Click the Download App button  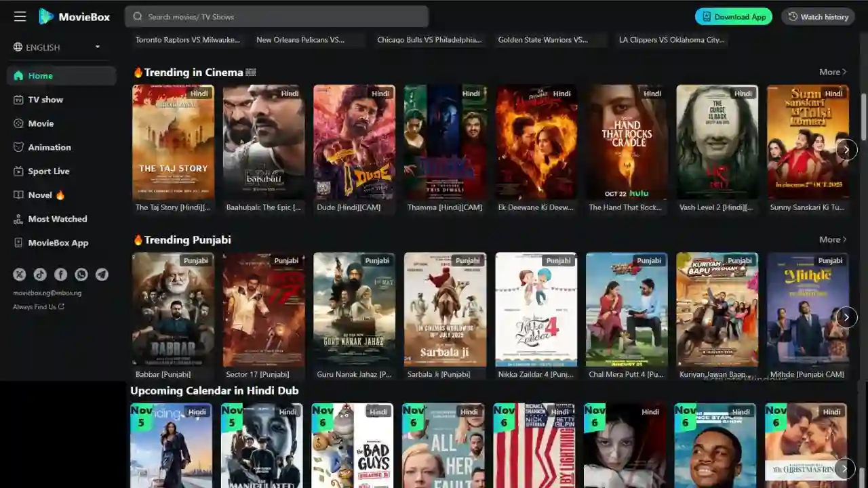(733, 16)
